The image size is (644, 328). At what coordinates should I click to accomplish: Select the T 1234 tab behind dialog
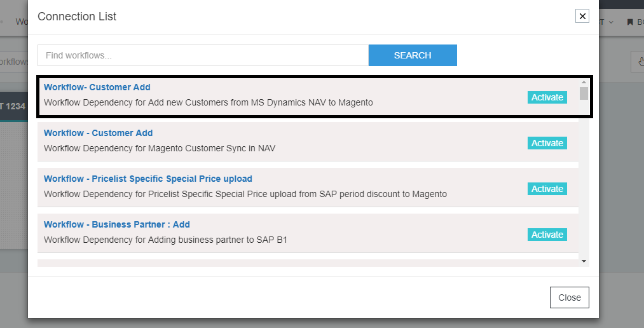[13, 106]
